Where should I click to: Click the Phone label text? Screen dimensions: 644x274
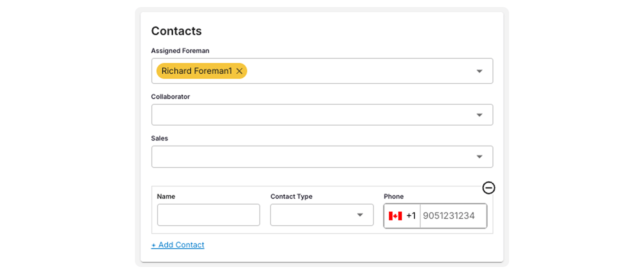coord(394,197)
